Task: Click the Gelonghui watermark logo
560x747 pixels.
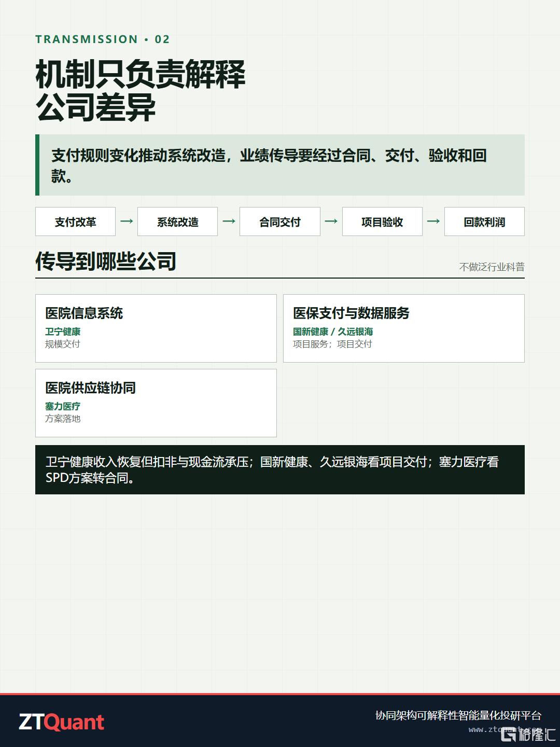Action: click(x=528, y=733)
